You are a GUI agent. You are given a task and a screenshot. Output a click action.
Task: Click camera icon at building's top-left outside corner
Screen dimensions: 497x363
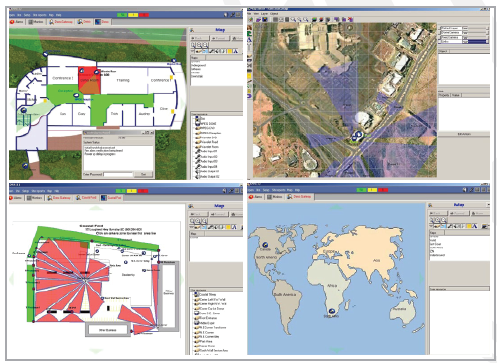pyautogui.click(x=45, y=54)
